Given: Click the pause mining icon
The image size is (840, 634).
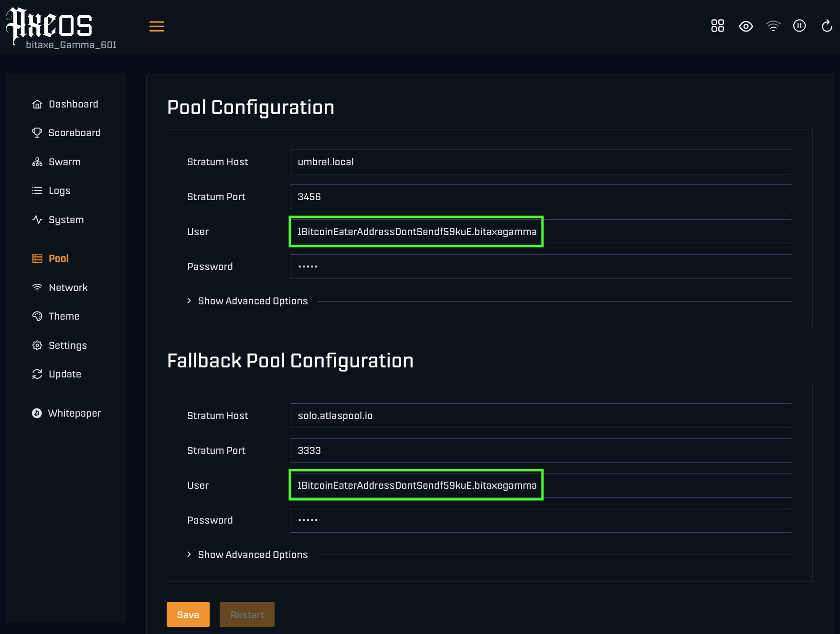Looking at the screenshot, I should click(799, 26).
